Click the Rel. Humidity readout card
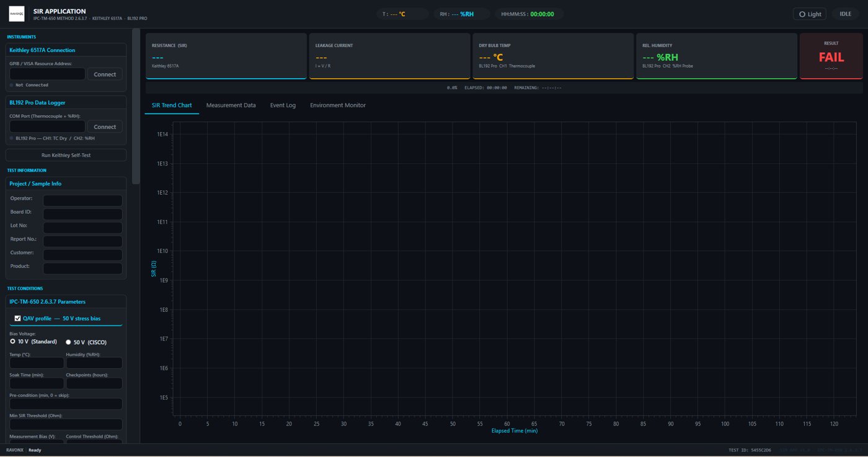868x457 pixels. click(717, 56)
